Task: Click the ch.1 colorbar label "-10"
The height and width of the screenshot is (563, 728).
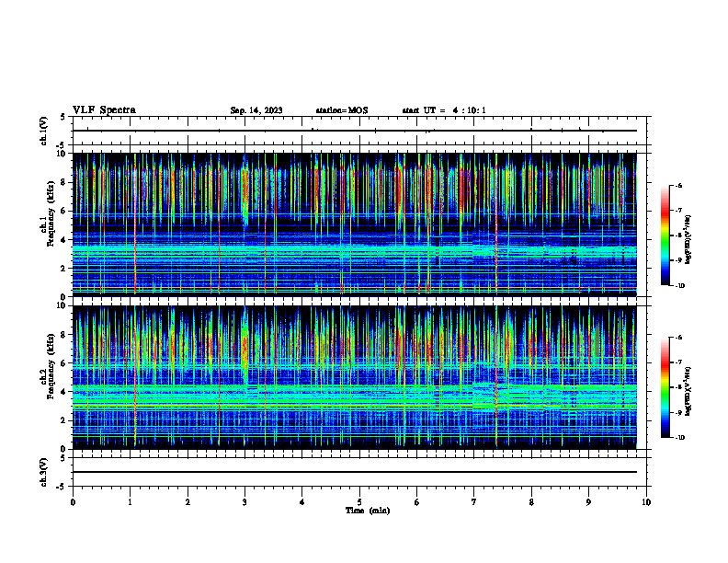Action: click(x=679, y=285)
